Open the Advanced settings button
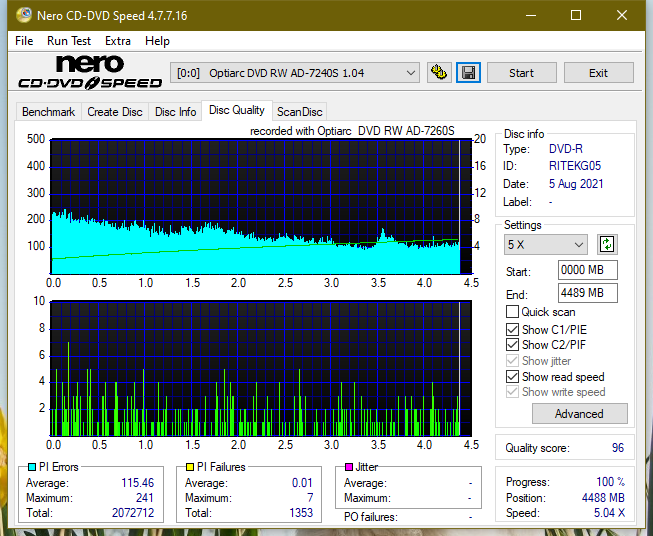This screenshot has height=536, width=653. (579, 414)
